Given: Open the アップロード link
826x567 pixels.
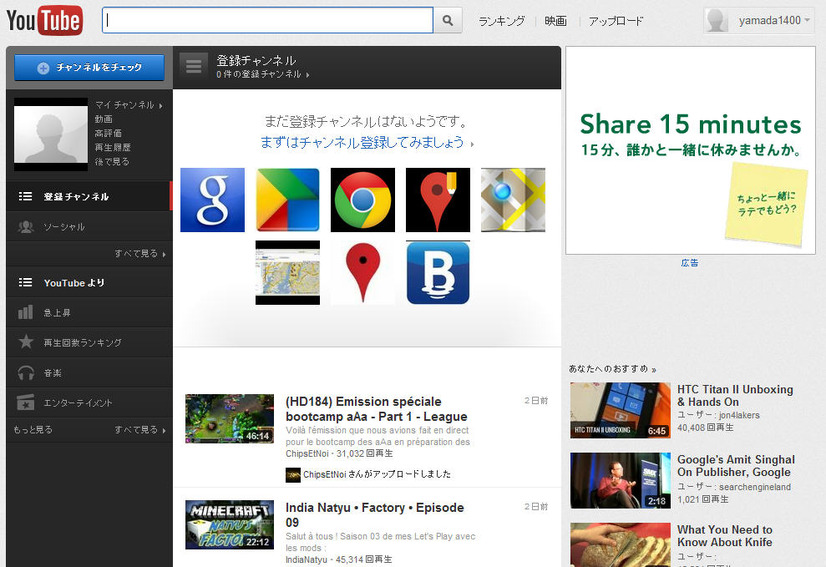Looking at the screenshot, I should 615,21.
